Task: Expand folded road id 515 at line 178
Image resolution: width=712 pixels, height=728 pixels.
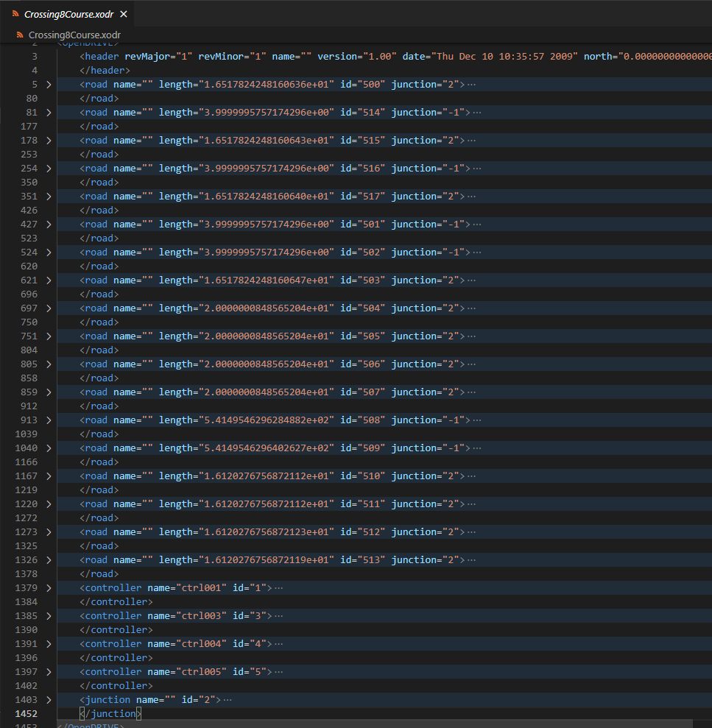Action: pos(49,140)
